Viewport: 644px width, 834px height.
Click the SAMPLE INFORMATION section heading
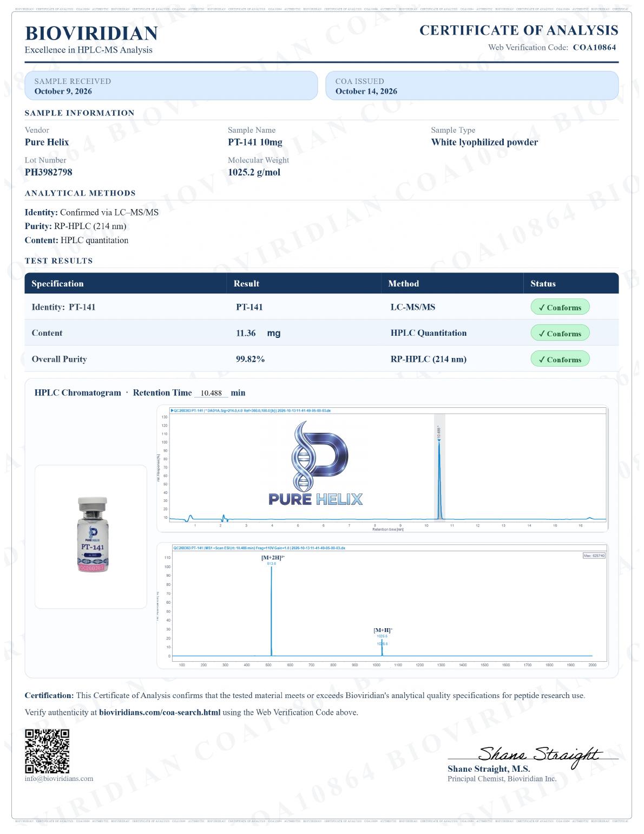[x=80, y=114]
